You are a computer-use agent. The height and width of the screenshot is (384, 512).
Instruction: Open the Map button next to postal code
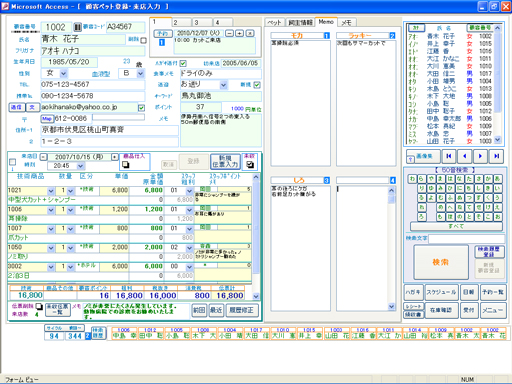[47, 118]
